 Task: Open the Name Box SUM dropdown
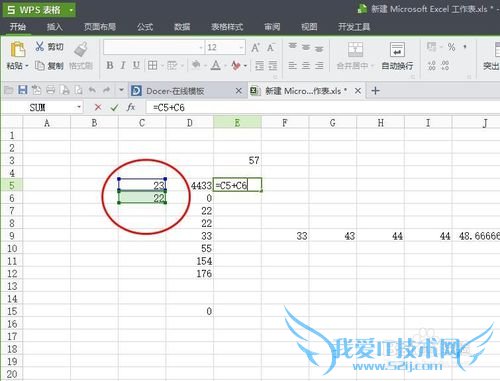point(79,107)
